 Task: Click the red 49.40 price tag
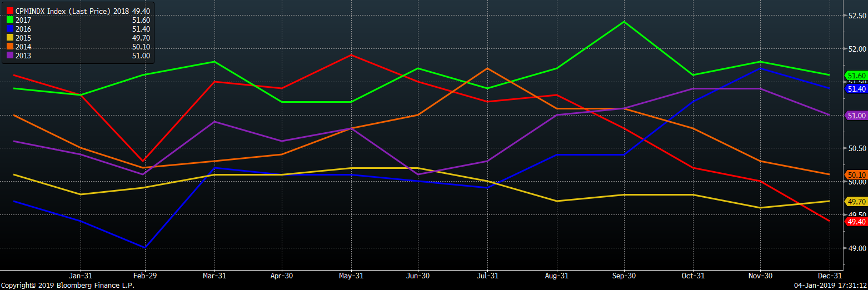click(x=855, y=222)
